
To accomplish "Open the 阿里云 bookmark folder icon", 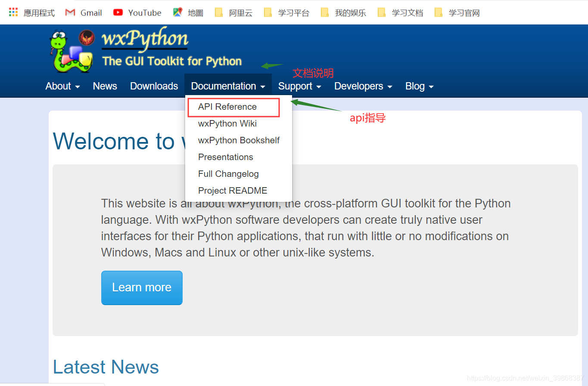I will pyautogui.click(x=219, y=12).
